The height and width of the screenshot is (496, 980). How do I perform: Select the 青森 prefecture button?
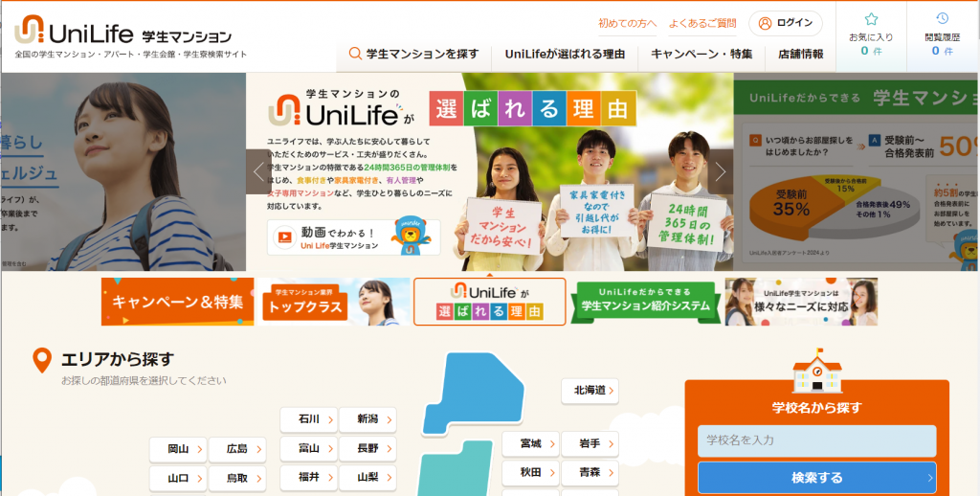coord(590,473)
